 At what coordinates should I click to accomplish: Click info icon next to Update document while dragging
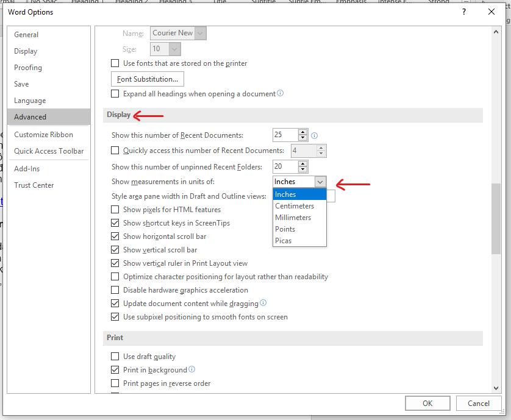262,303
